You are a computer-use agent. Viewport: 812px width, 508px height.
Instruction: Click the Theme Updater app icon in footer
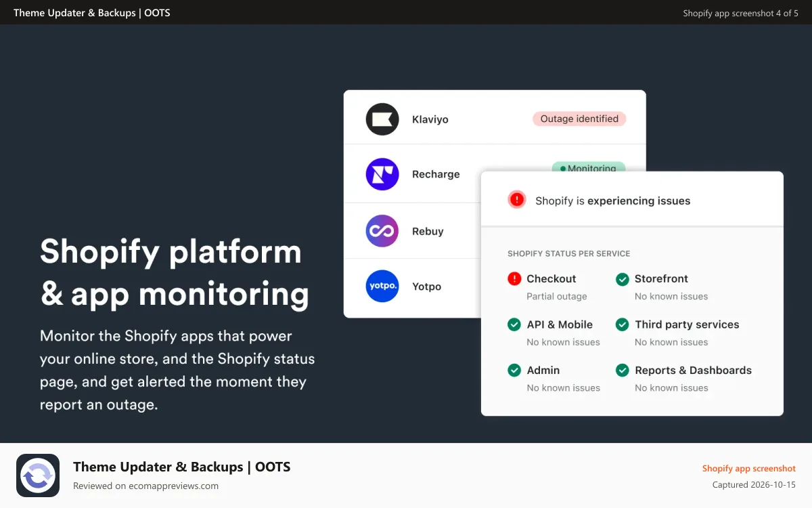point(38,475)
